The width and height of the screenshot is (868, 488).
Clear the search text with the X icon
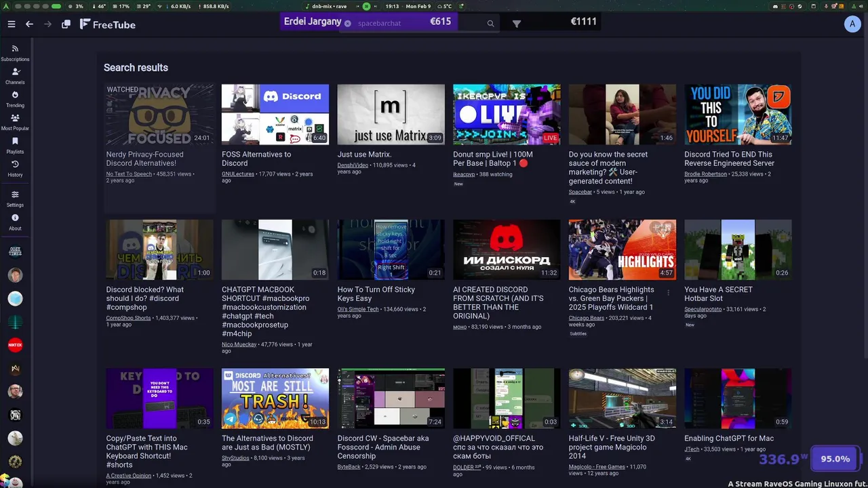(348, 23)
